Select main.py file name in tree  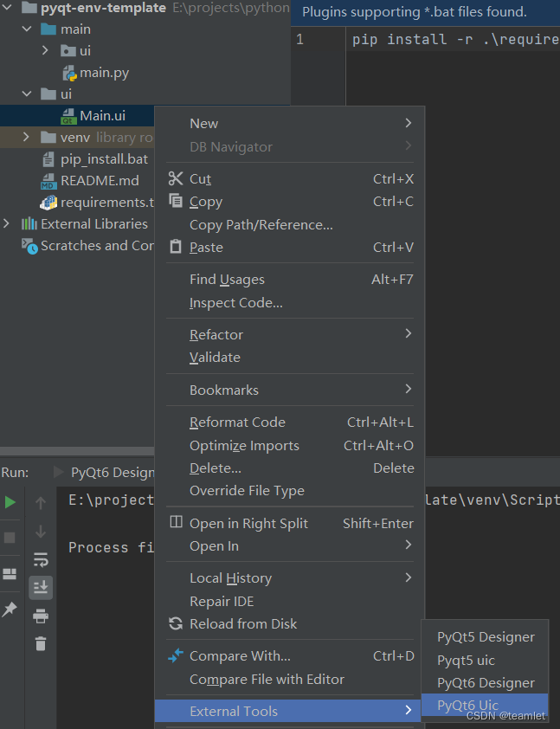pyautogui.click(x=104, y=73)
